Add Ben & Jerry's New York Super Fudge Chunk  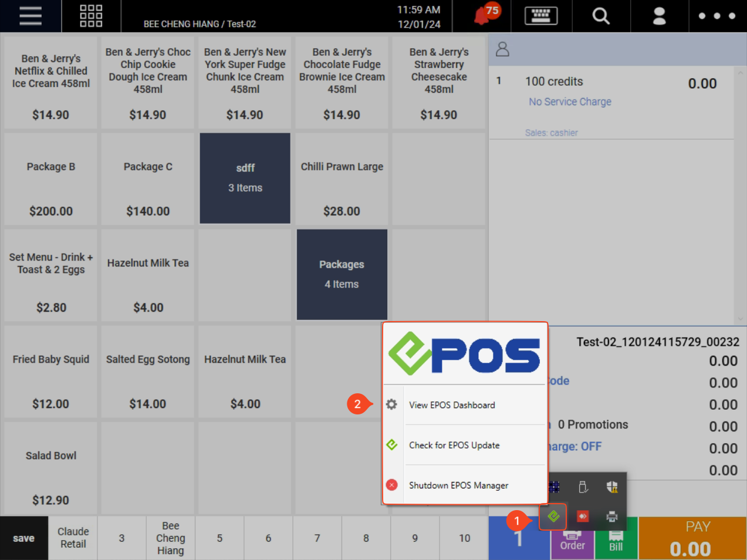245,83
